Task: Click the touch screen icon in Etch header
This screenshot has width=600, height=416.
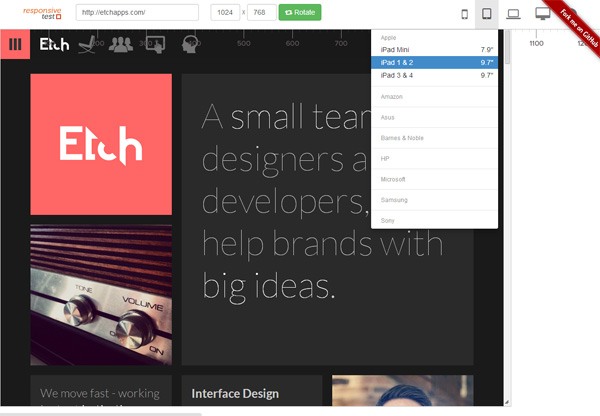Action: tap(155, 44)
